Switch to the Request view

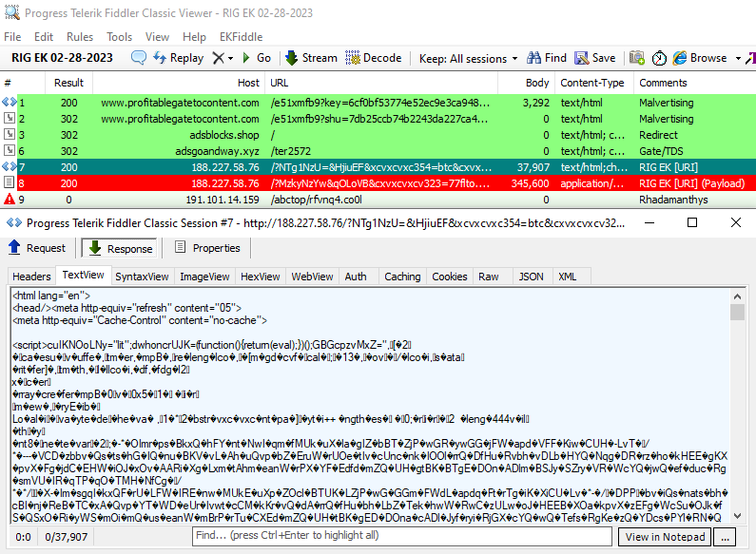38,248
